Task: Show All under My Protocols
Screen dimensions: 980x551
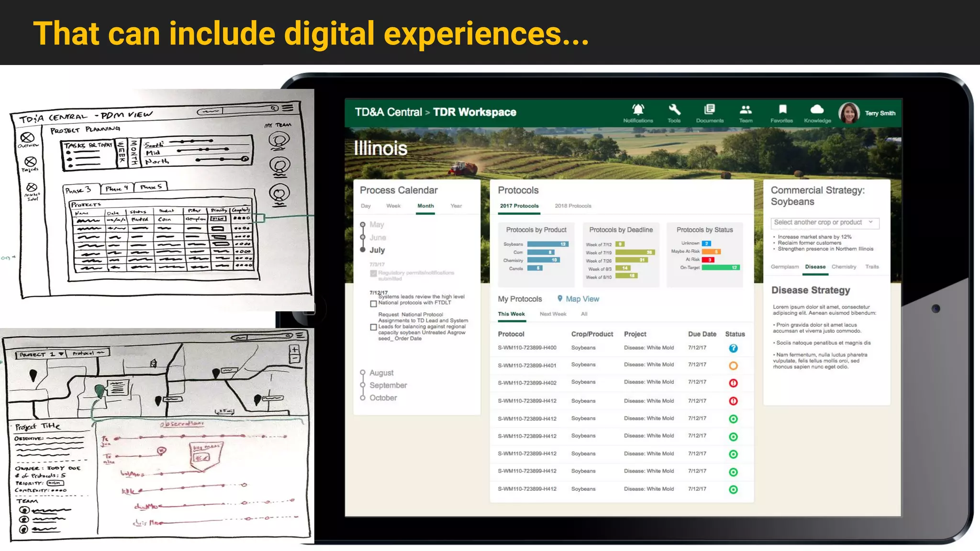Action: [584, 314]
